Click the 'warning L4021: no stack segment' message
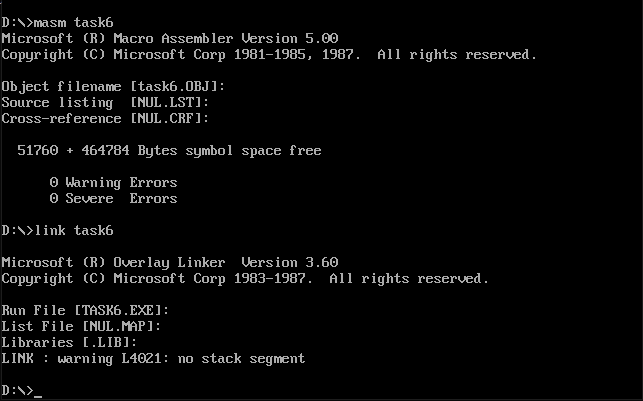Viewport: 643px width, 401px height. (181, 359)
